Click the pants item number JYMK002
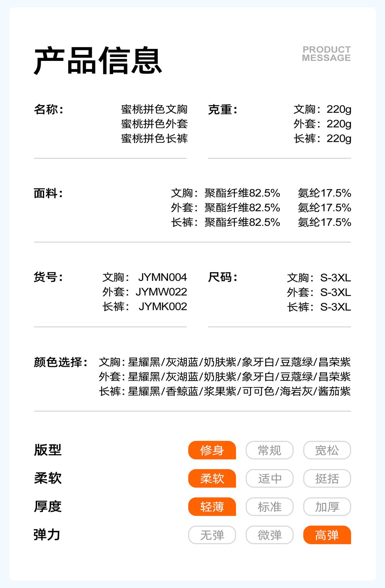The image size is (385, 588). (x=163, y=307)
